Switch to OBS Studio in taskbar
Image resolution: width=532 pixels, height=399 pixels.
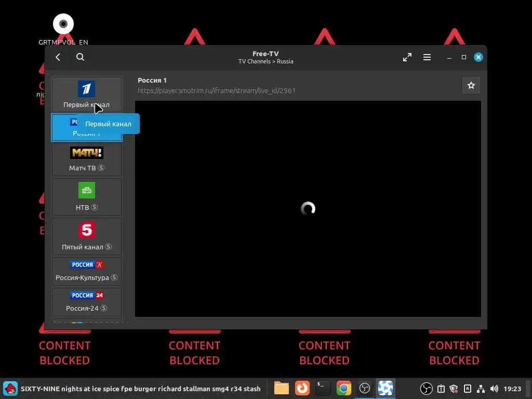click(364, 388)
